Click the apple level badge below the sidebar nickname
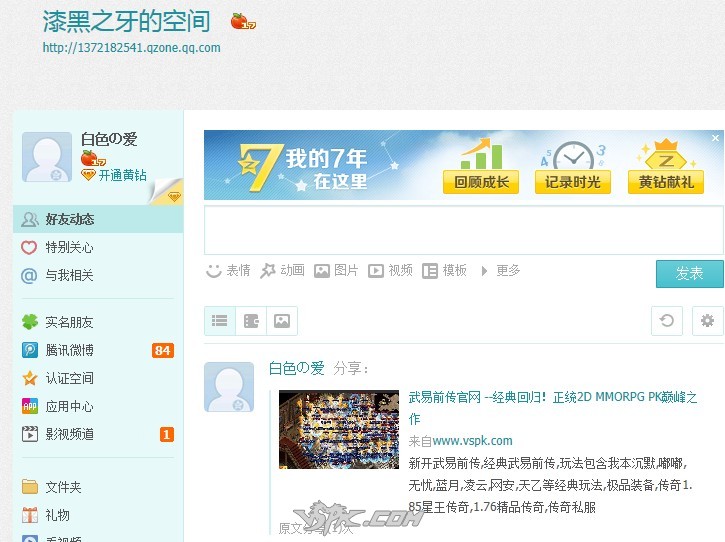Screen dimensions: 725x542 [93, 158]
